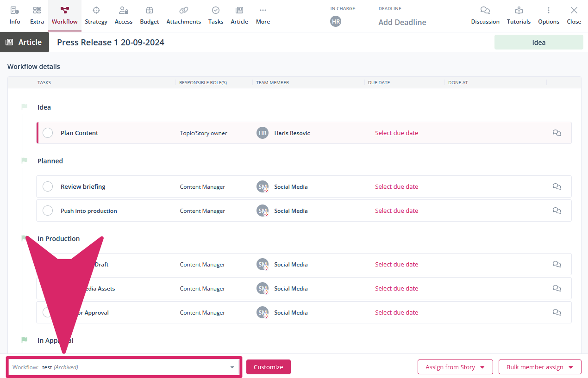The width and height of the screenshot is (588, 378).
Task: Click Haris Resovic avatar in Plan Content
Action: [x=263, y=133]
